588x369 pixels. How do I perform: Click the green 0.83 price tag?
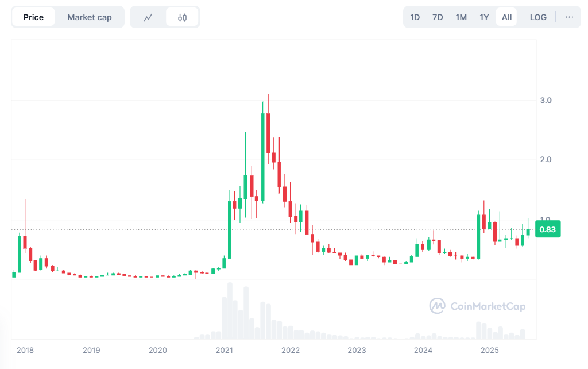(547, 229)
